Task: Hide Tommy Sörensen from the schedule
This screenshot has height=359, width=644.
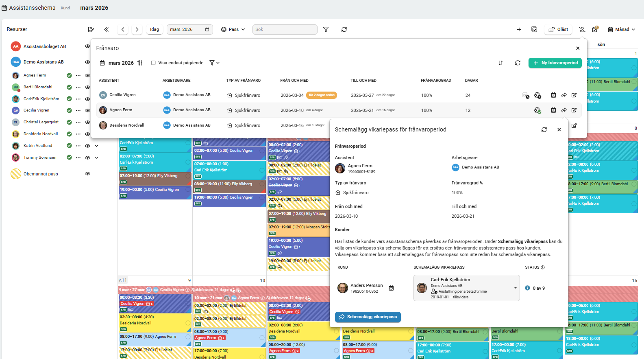Action: (x=87, y=158)
